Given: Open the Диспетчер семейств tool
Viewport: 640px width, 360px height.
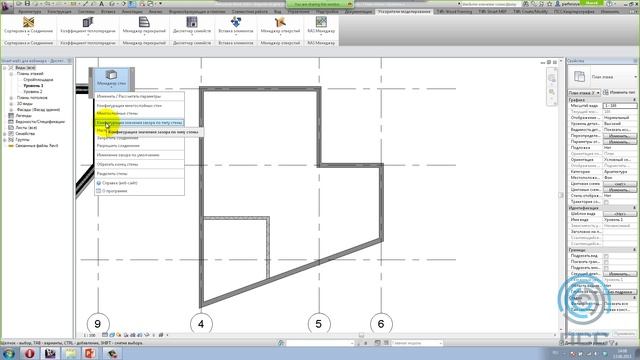Looking at the screenshot, I should [192, 27].
